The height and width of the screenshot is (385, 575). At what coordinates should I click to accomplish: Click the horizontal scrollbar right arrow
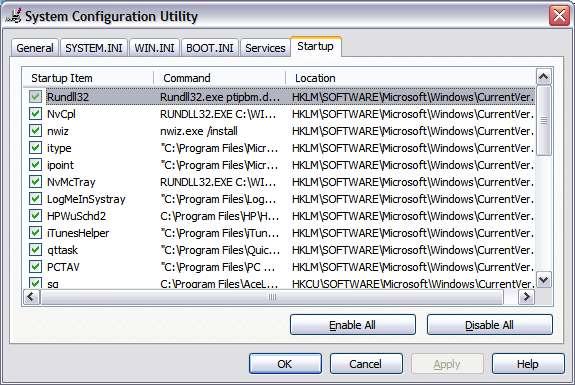pos(526,297)
